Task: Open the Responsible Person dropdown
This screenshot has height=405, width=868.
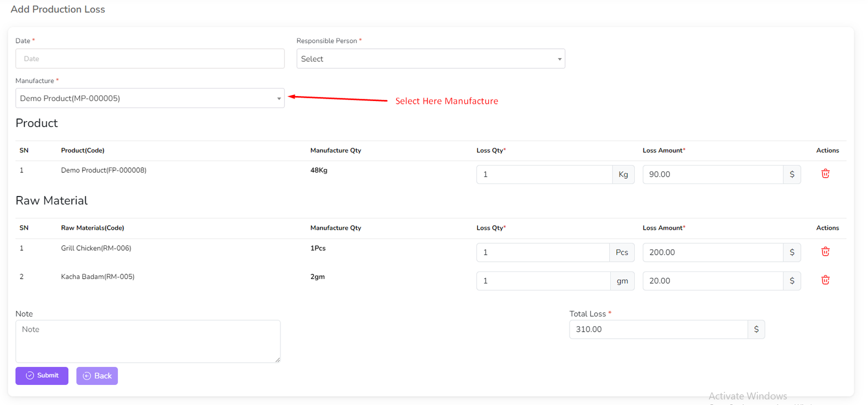Action: pos(430,59)
